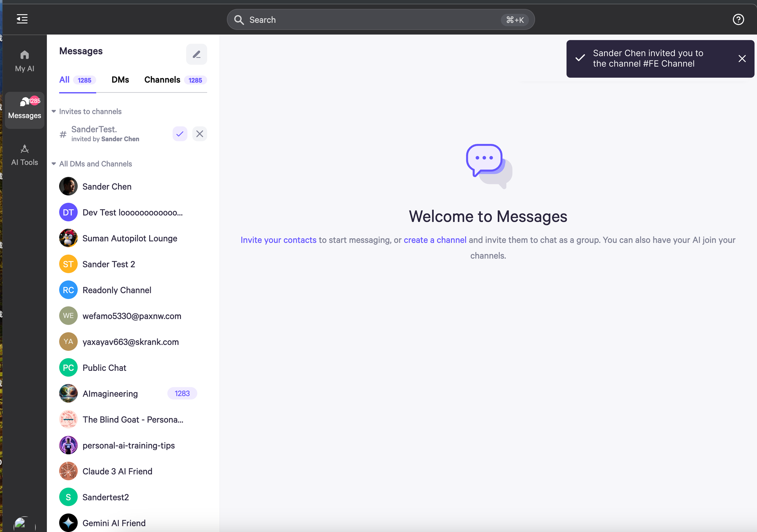757x532 pixels.
Task: Open the AImagineering channel with 1283 unread
Action: coord(110,394)
